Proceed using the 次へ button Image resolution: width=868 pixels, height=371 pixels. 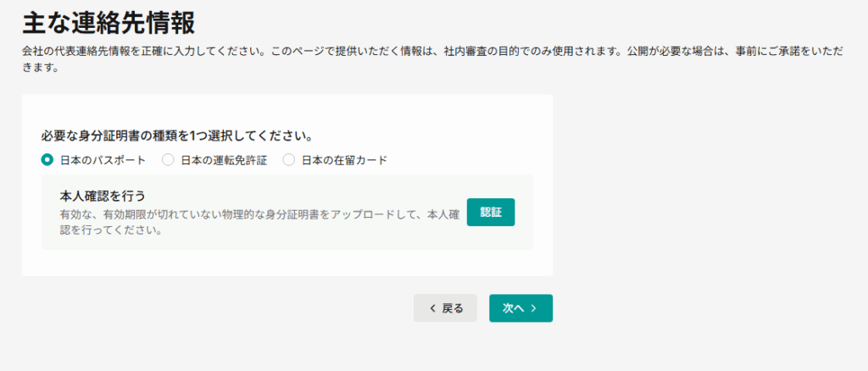pos(520,308)
